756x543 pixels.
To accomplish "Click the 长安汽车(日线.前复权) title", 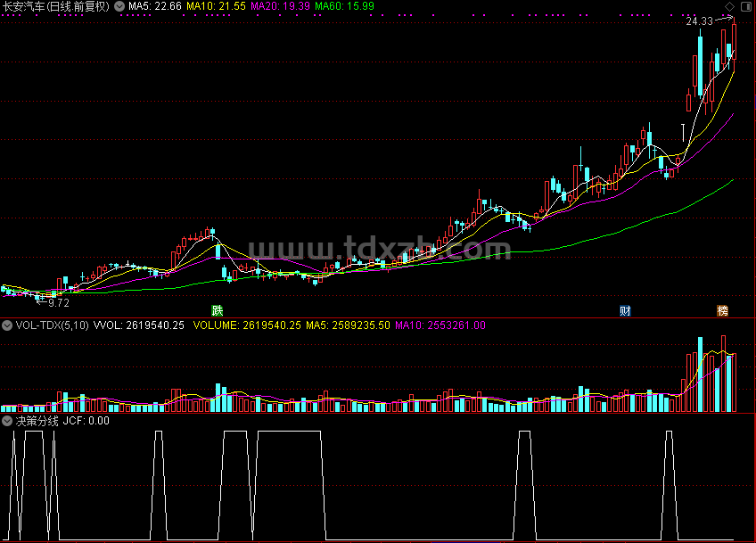I will coord(56,6).
